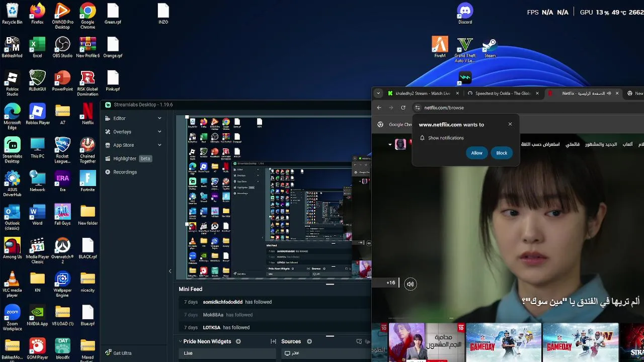Viewport: 644px width, 362px height.
Task: Select the Fortnite desktop icon
Action: pyautogui.click(x=88, y=182)
